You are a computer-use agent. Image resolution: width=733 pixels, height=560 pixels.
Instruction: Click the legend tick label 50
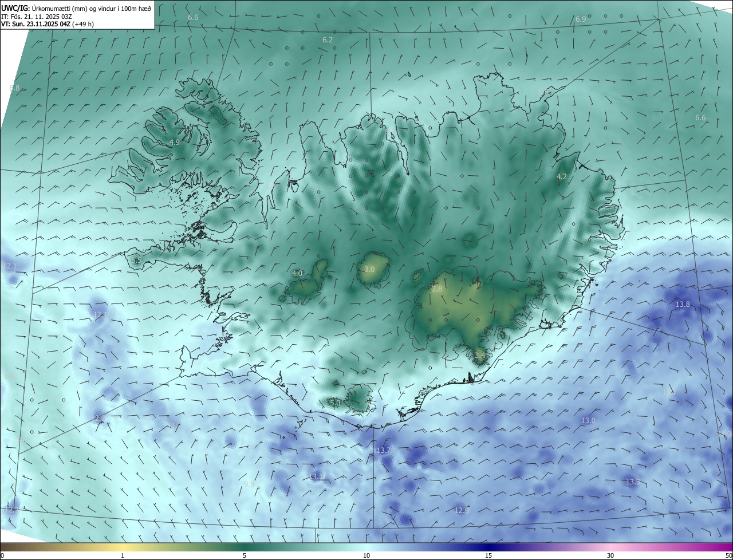728,555
